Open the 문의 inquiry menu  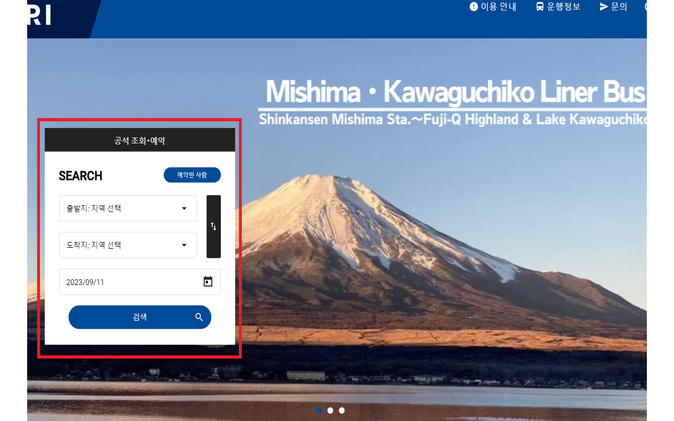coord(613,7)
